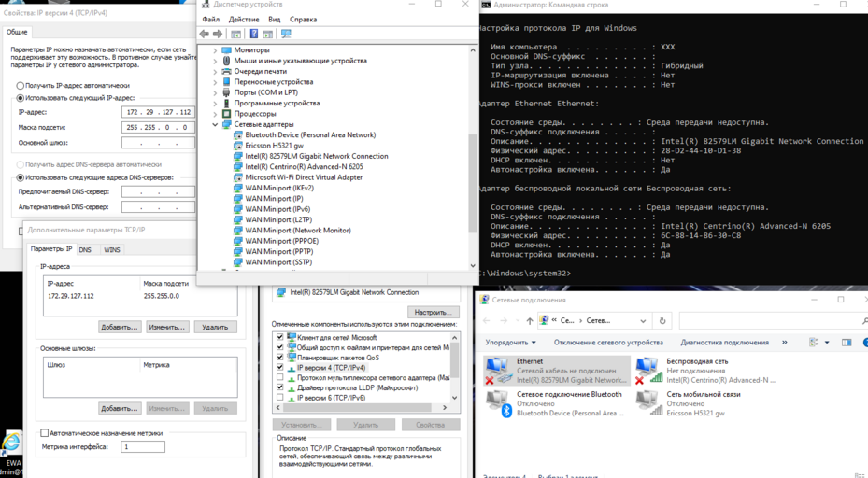Viewport: 868px width, 478px height.
Task: Click the Help icon in Device Manager toolbar
Action: (x=253, y=35)
